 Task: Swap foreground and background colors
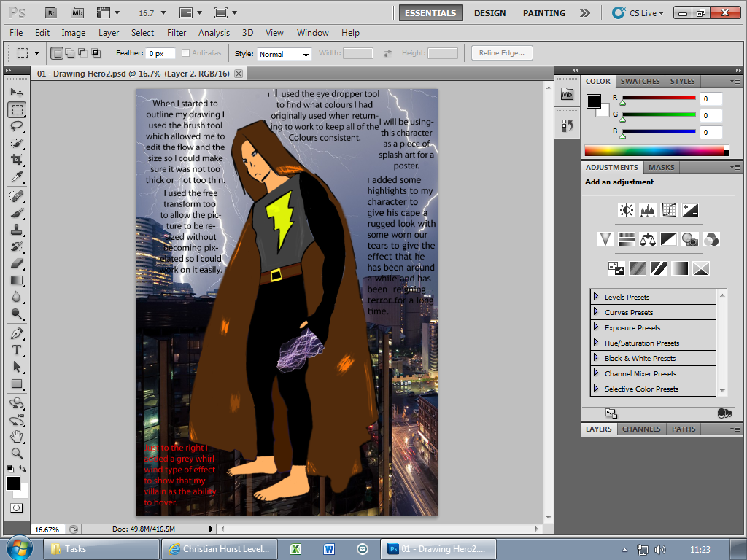23,469
